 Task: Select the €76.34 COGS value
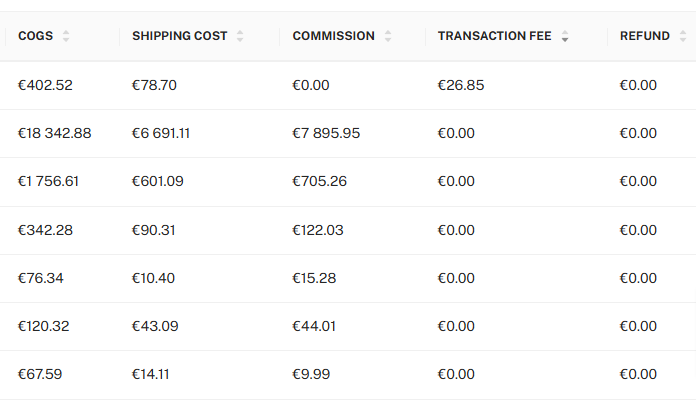(40, 278)
